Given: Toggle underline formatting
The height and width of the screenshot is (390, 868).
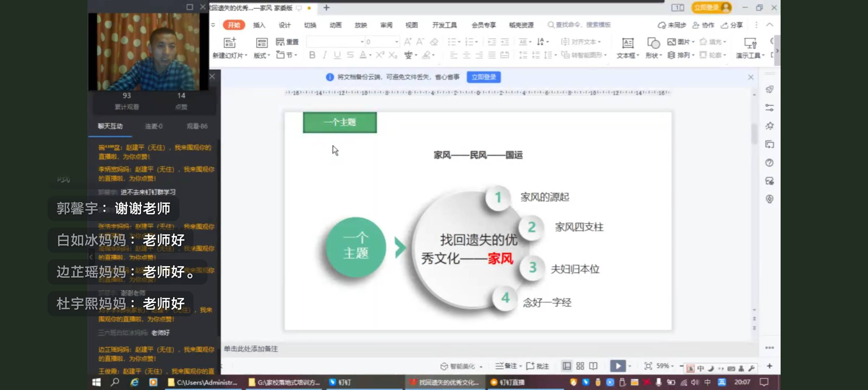Looking at the screenshot, I should [337, 55].
